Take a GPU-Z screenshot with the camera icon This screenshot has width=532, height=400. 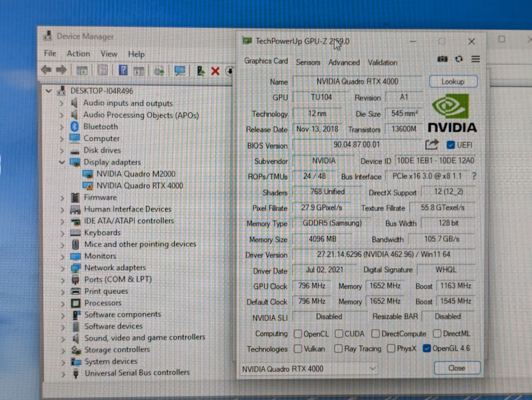coord(442,59)
